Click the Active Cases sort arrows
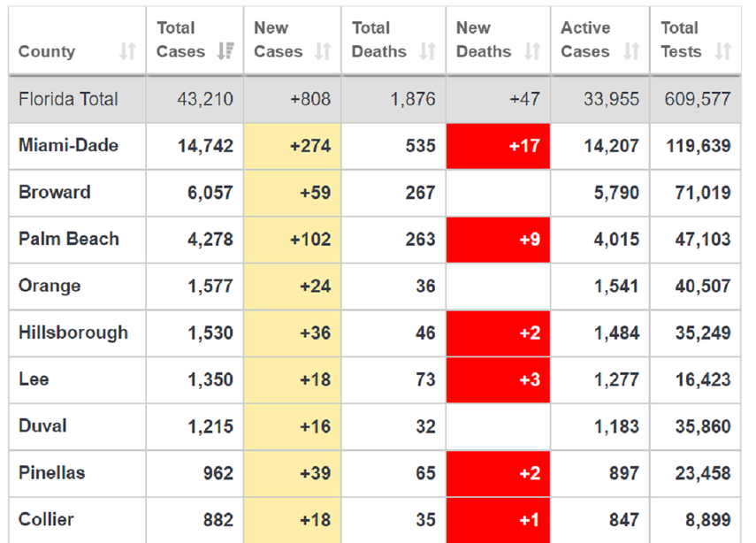 [631, 51]
